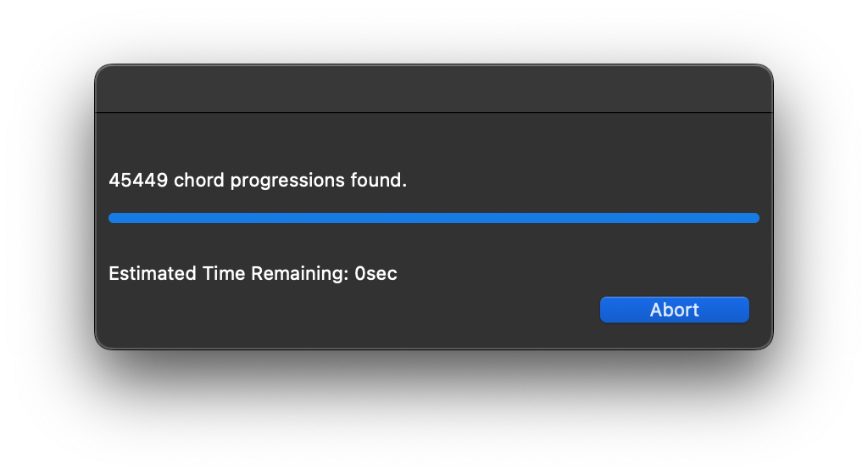Click the word "Time" in the estimate label
868x475 pixels.
point(225,273)
